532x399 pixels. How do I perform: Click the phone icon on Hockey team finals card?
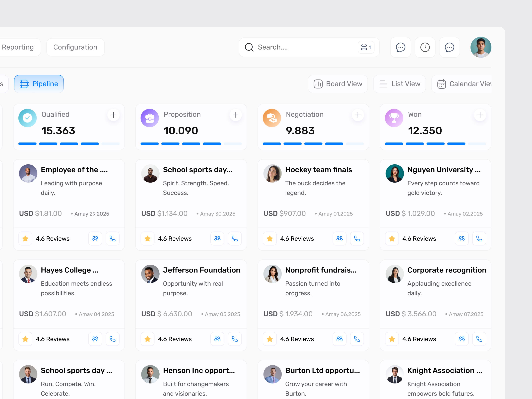[357, 238]
